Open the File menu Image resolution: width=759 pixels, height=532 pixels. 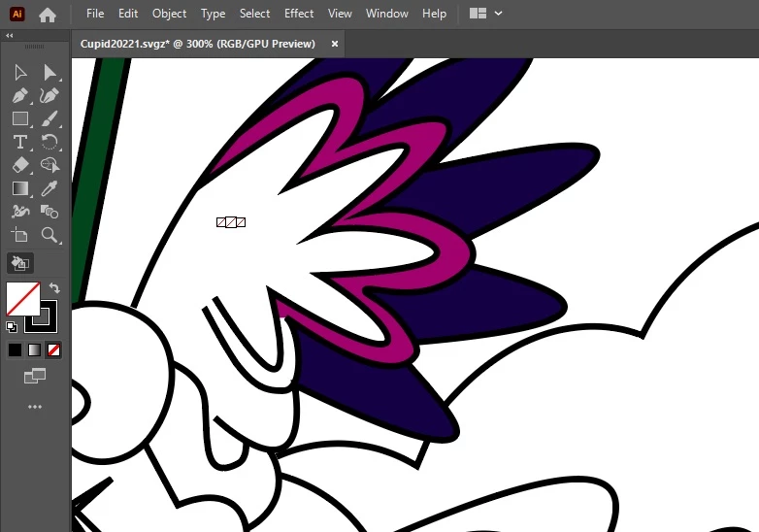(95, 14)
